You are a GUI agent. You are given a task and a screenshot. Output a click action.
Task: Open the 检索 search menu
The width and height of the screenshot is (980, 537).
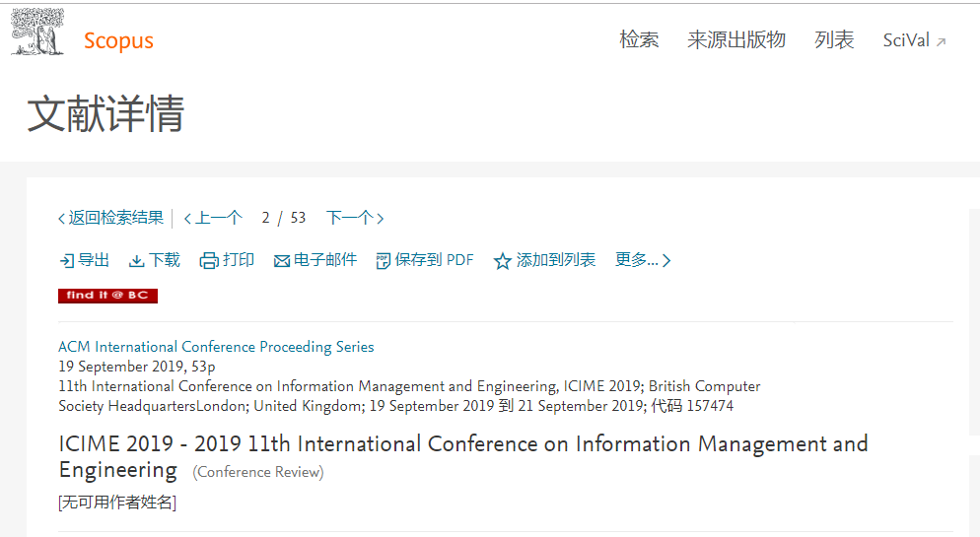point(639,40)
